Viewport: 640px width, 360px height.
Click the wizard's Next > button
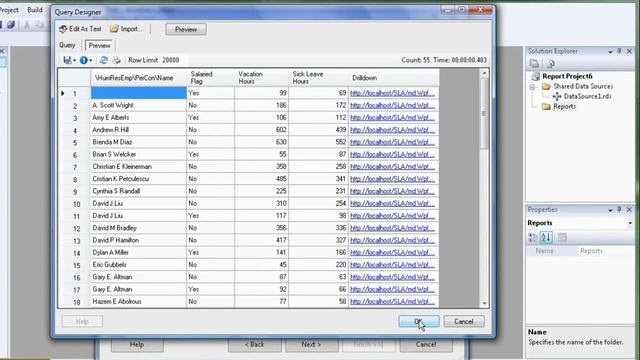point(311,344)
